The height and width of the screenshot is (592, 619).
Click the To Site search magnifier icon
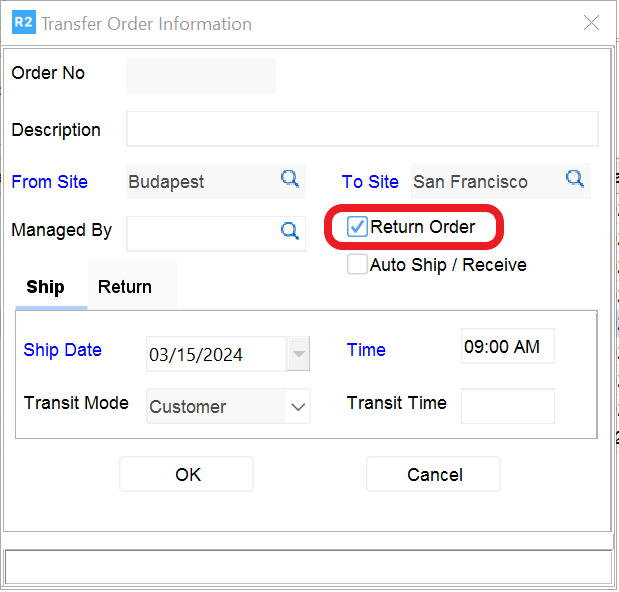click(x=575, y=180)
